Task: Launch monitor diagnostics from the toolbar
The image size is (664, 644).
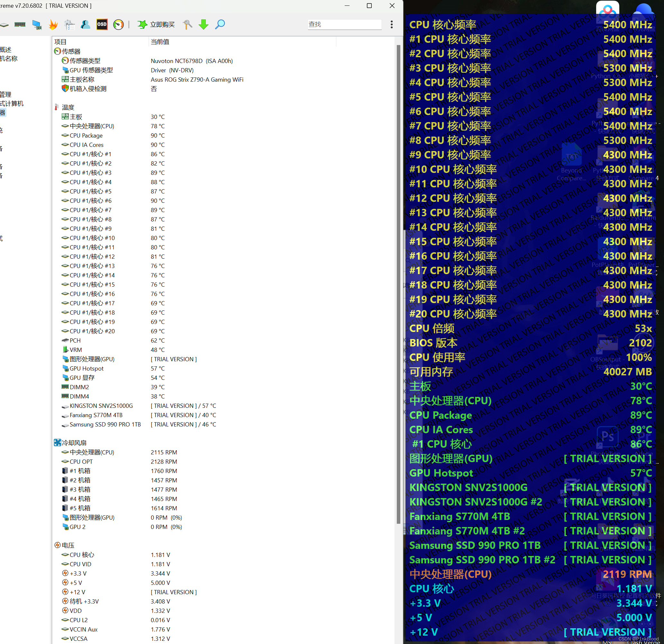Action: (x=37, y=24)
